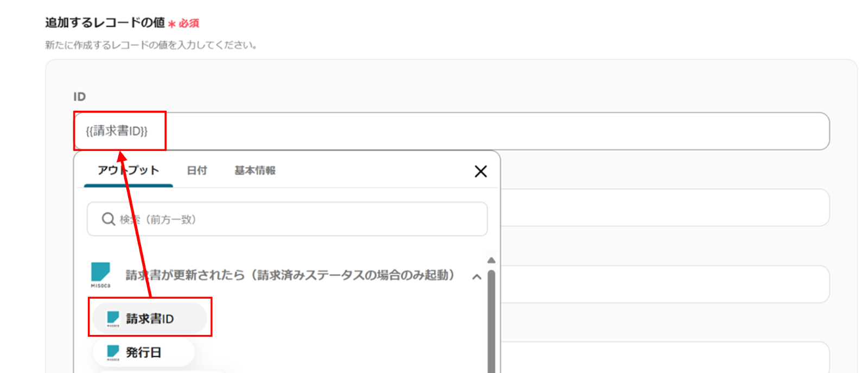
Task: Close the output selection popup
Action: (481, 172)
